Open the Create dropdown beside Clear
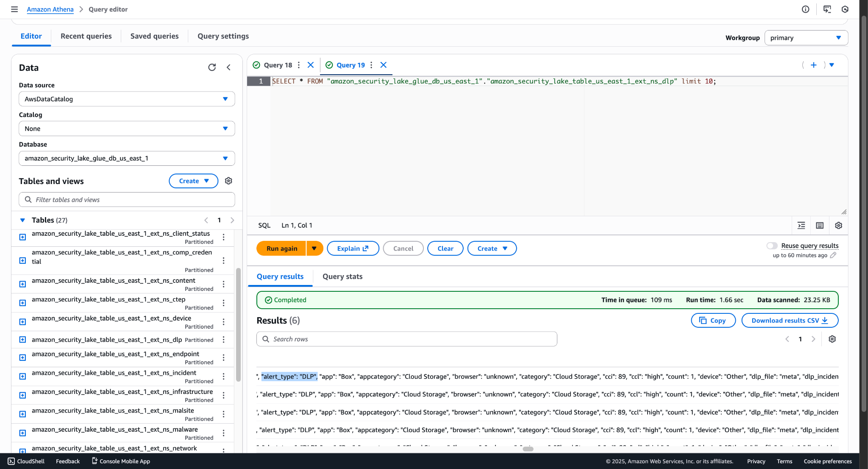 (x=492, y=248)
